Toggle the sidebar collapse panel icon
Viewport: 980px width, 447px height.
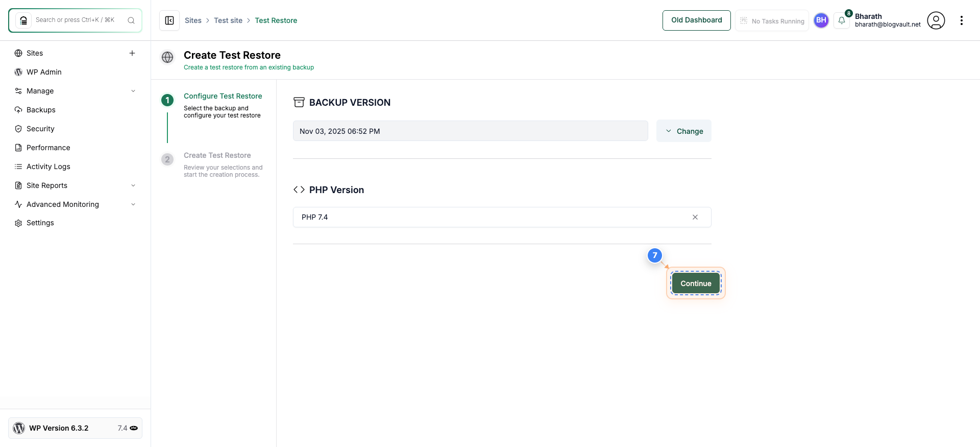tap(169, 20)
